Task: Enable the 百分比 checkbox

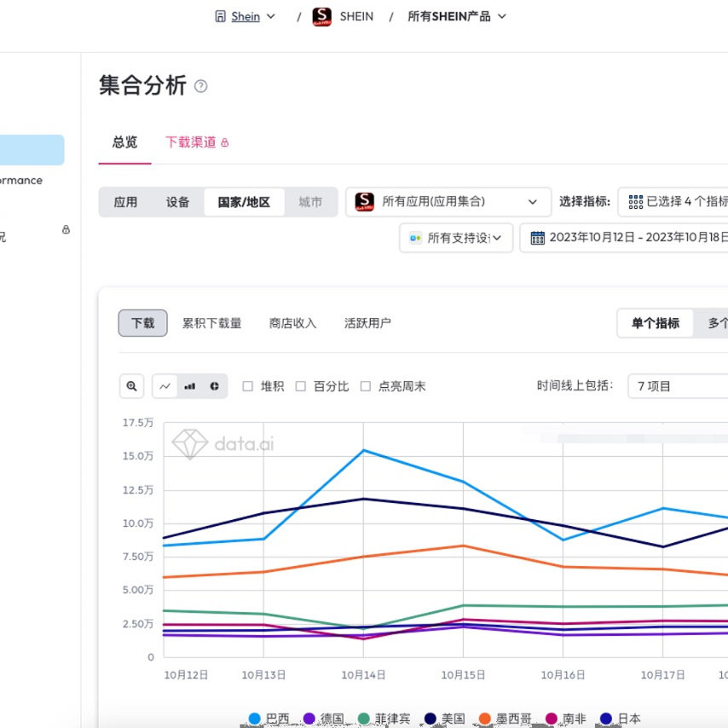Action: 300,385
